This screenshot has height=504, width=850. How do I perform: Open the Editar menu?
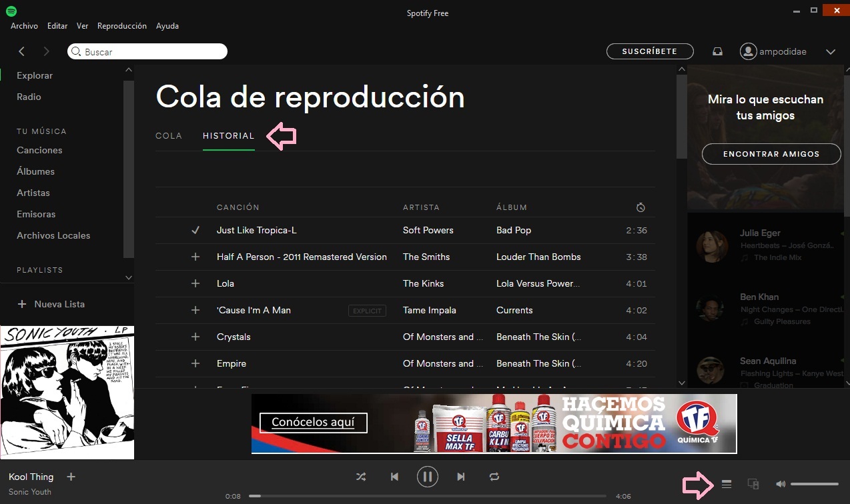(x=57, y=26)
